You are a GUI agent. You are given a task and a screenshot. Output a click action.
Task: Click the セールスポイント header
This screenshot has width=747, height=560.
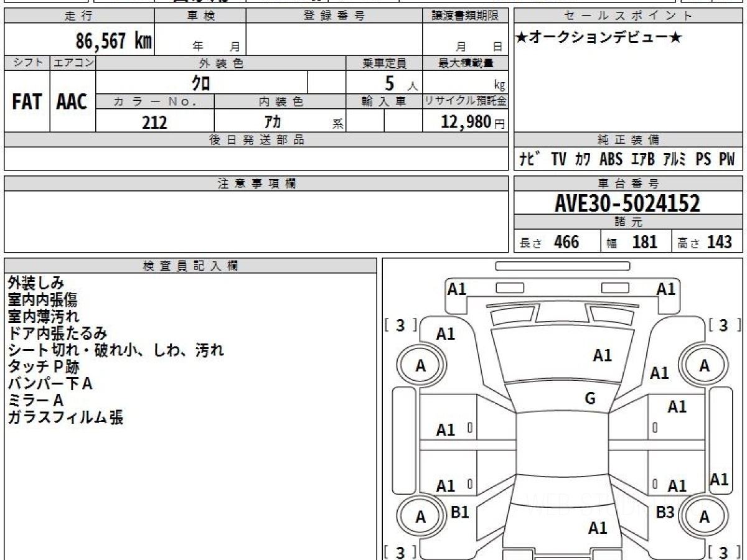628,16
